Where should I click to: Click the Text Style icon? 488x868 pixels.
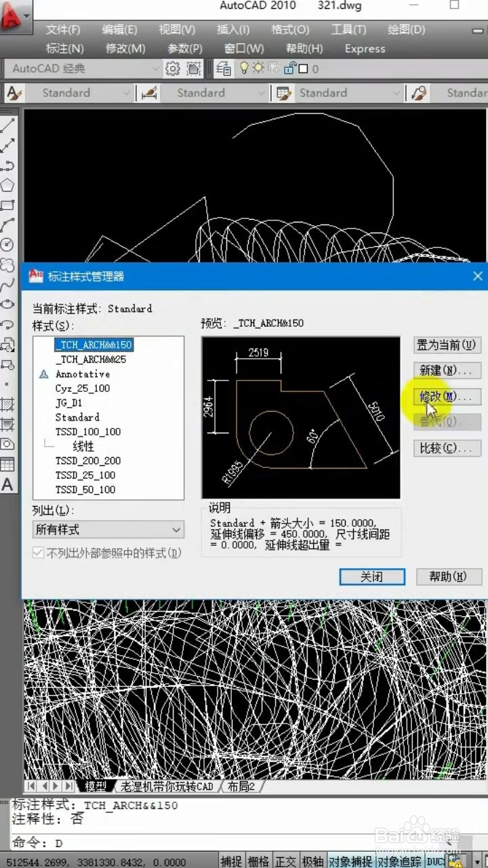[x=14, y=93]
